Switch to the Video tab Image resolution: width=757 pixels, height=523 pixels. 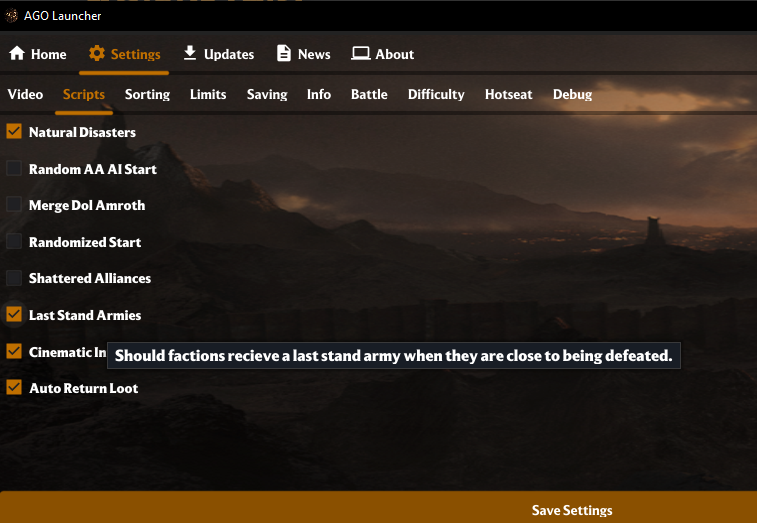(25, 94)
